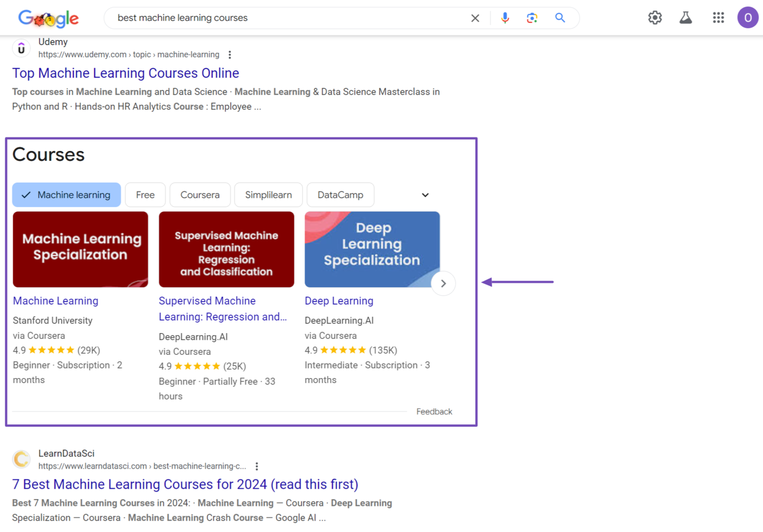This screenshot has width=763, height=532.
Task: Open the Google apps grid
Action: tap(718, 18)
